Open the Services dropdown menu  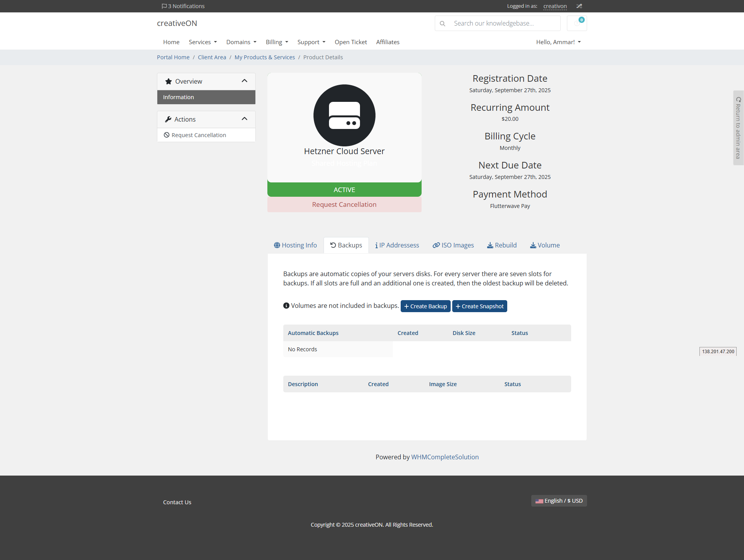click(x=203, y=42)
